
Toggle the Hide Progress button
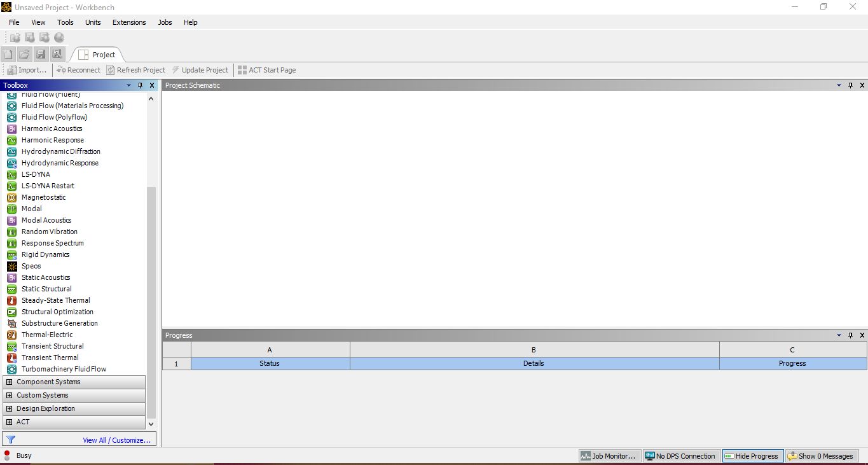(x=753, y=455)
